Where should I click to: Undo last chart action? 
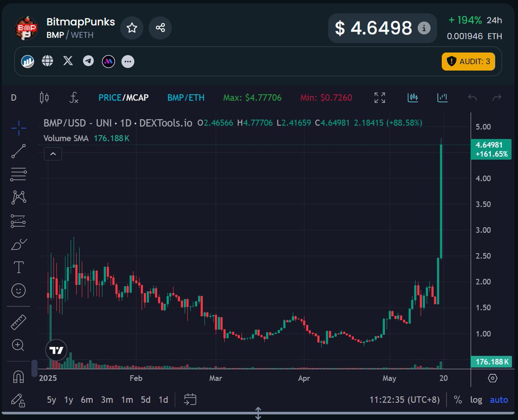[x=472, y=98]
